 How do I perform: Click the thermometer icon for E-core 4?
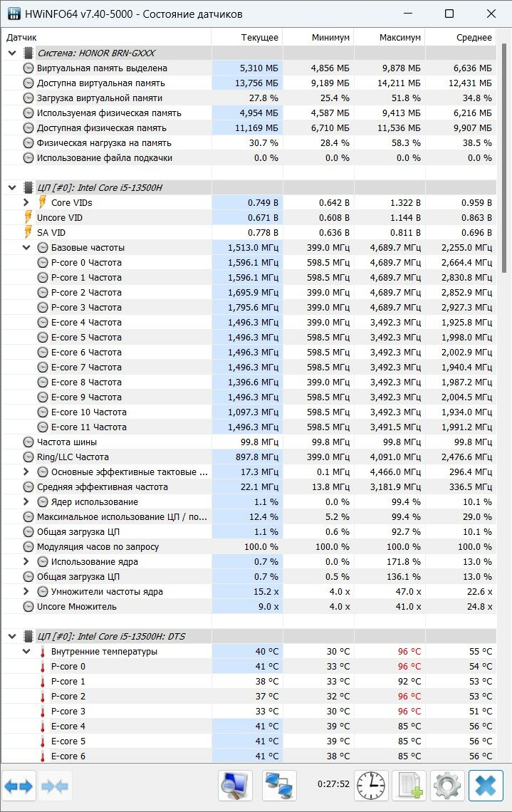[x=43, y=727]
